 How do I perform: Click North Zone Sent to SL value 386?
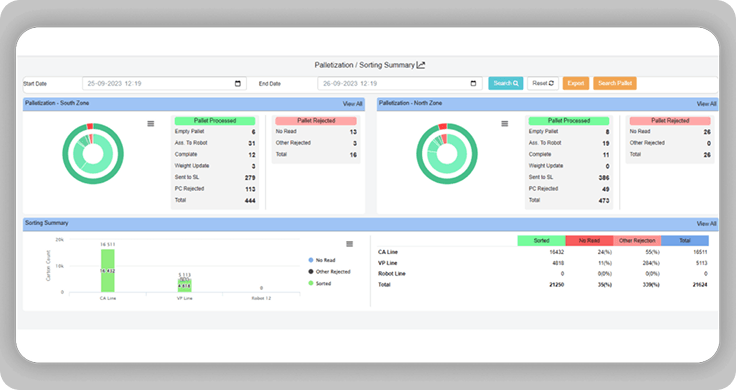[x=604, y=178]
